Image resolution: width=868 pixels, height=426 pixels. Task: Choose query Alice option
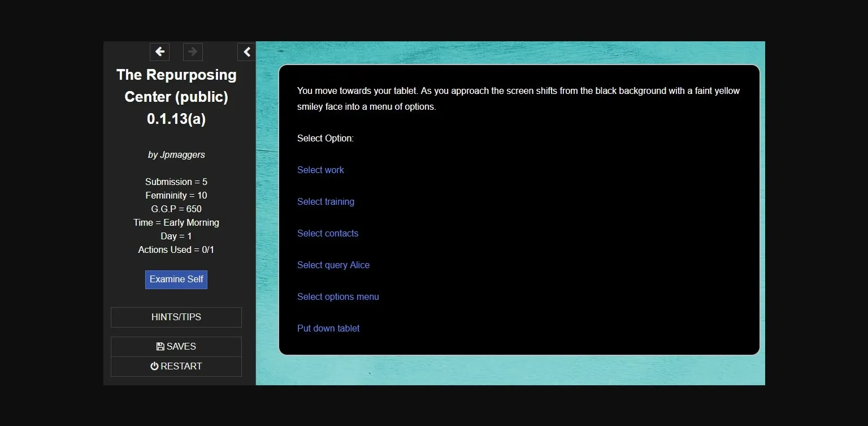click(333, 265)
